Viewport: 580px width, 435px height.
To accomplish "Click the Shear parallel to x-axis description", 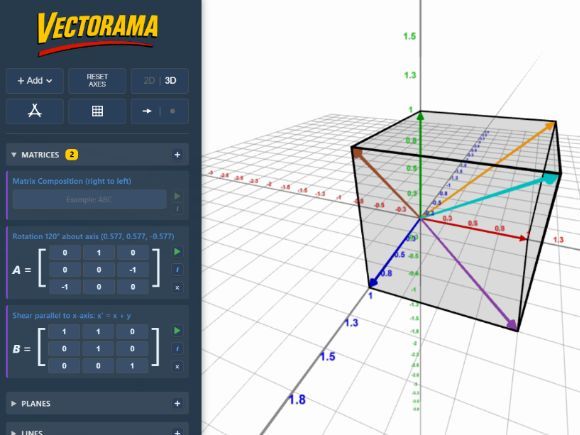I will tap(71, 316).
